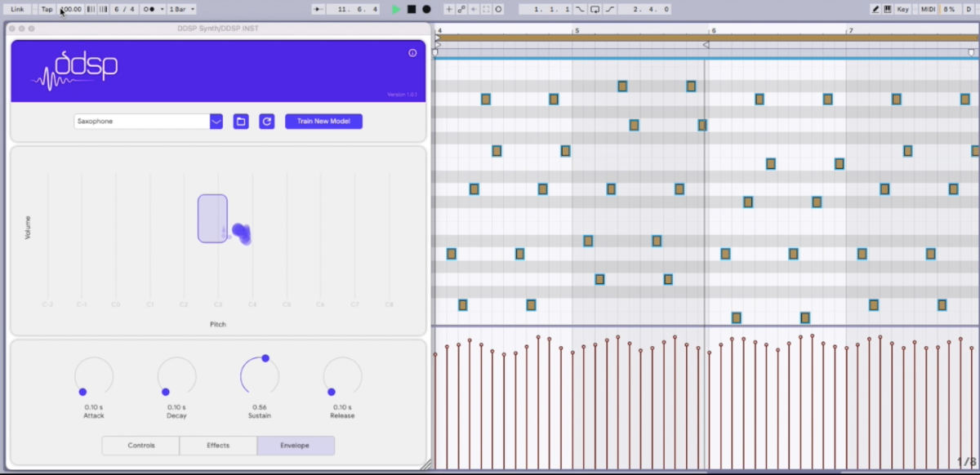Click loop start 1. 1. 1 field
This screenshot has height=475, width=980.
click(x=545, y=9)
